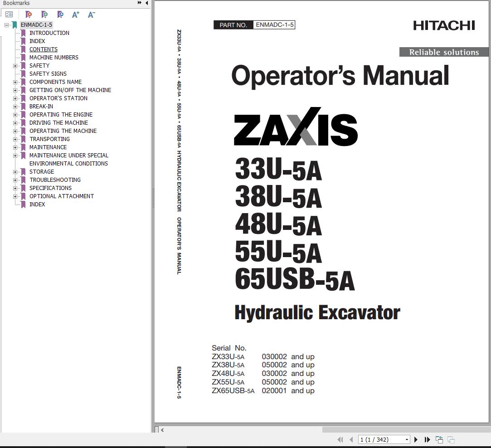Image resolution: width=491 pixels, height=448 pixels.
Task: Click the SAFETY SIGNS bookmark flag icon
Action: point(23,73)
